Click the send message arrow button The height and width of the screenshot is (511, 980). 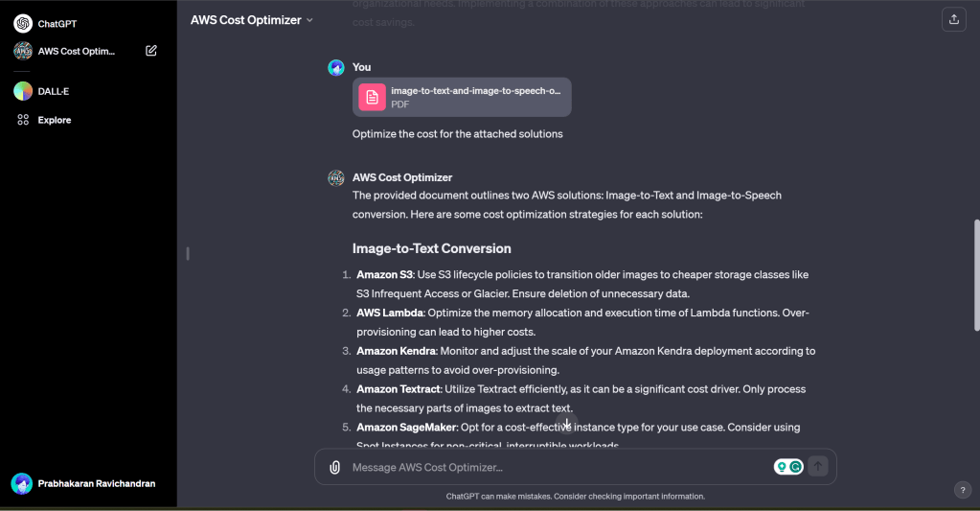[817, 467]
